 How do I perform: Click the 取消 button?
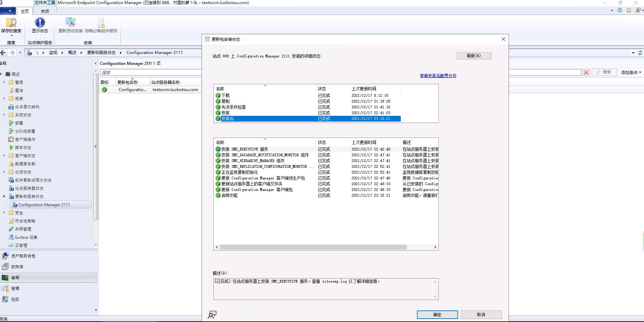481,315
